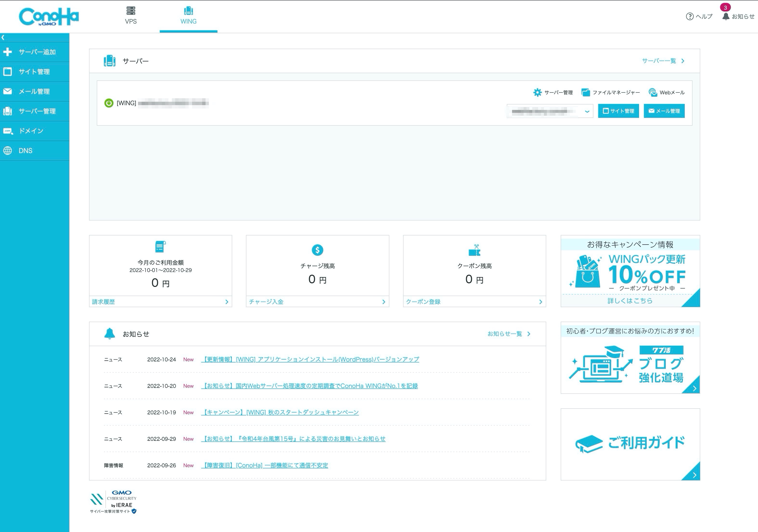Switch to the WING tab

[188, 16]
